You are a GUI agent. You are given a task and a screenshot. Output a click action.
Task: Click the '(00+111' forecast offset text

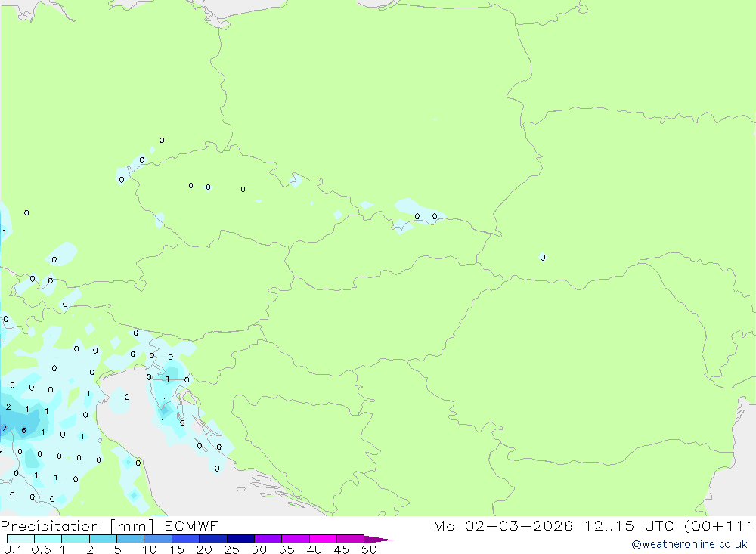(x=720, y=525)
